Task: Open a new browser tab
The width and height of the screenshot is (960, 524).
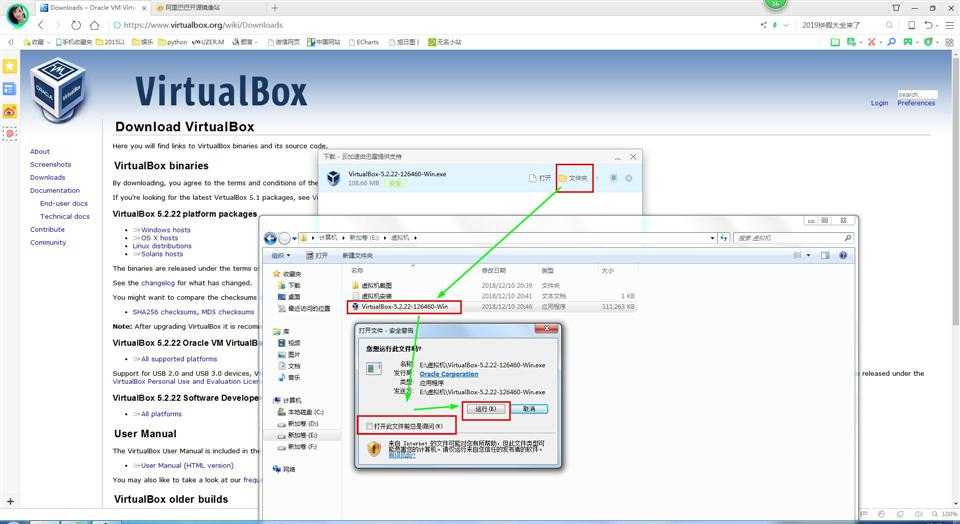Action: (x=274, y=8)
